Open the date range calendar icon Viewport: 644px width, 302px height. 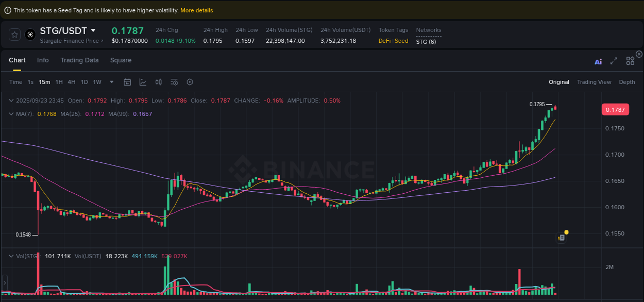[127, 82]
